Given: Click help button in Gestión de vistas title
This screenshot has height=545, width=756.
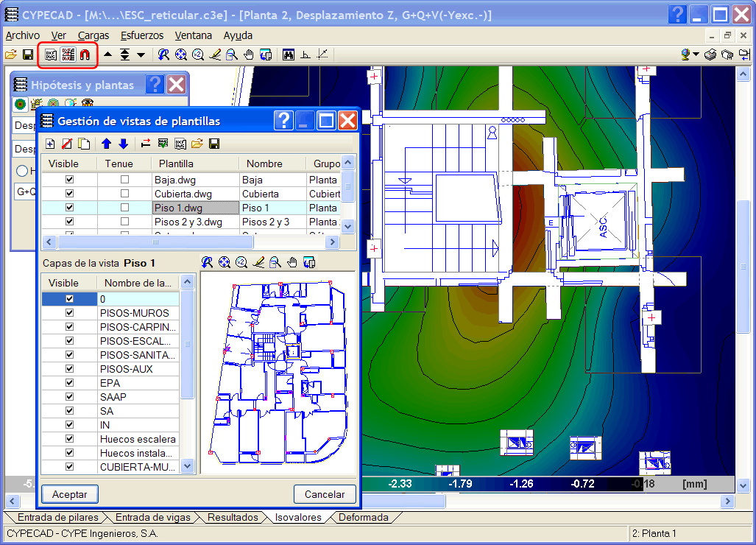Looking at the screenshot, I should click(x=284, y=121).
